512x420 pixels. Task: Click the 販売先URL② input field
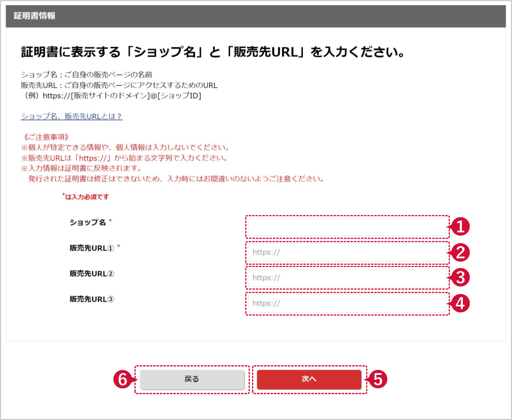(x=346, y=277)
